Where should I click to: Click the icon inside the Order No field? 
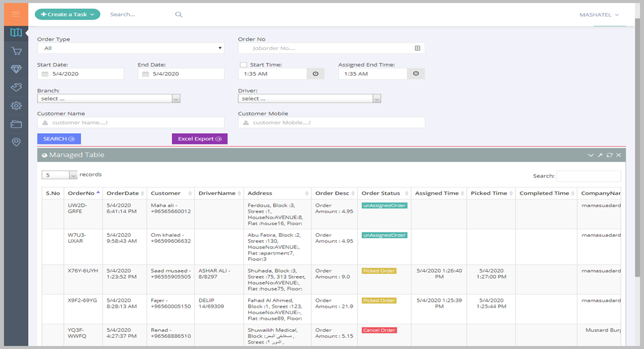point(418,48)
